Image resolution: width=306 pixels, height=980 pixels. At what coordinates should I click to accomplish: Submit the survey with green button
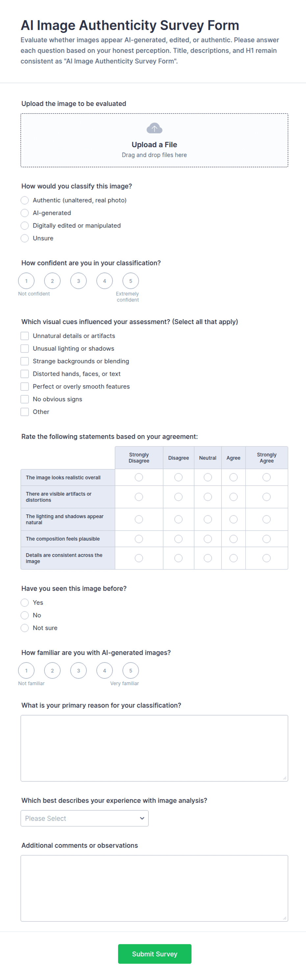click(154, 953)
